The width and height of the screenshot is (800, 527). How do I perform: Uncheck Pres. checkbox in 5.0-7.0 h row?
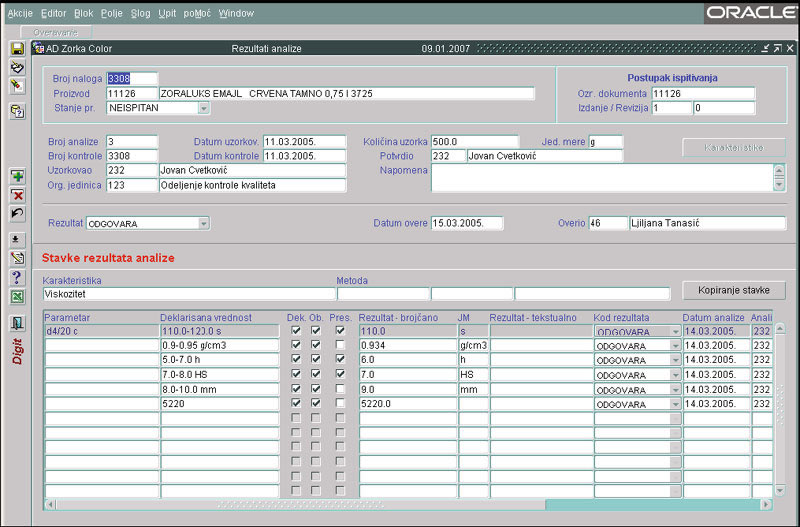click(x=340, y=359)
